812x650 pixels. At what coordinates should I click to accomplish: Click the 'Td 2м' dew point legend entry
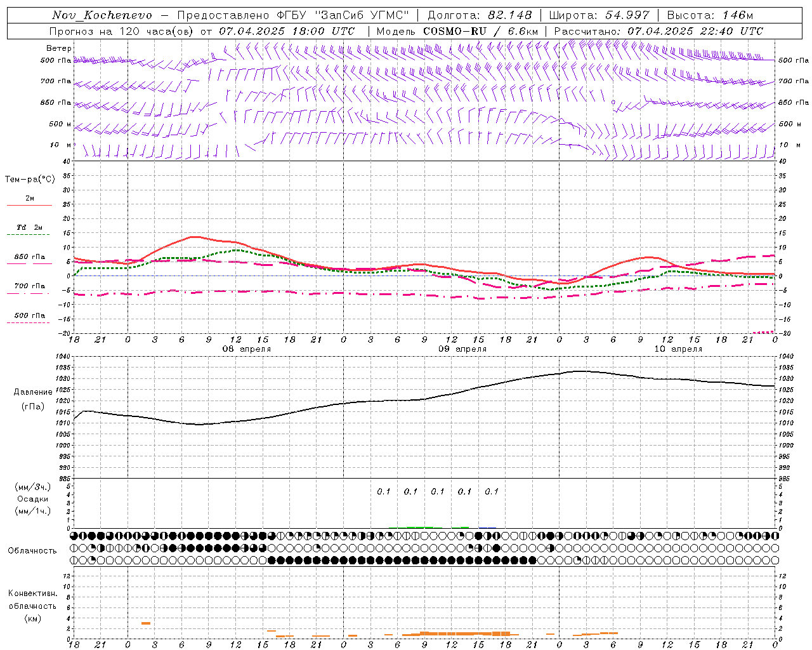[x=30, y=227]
